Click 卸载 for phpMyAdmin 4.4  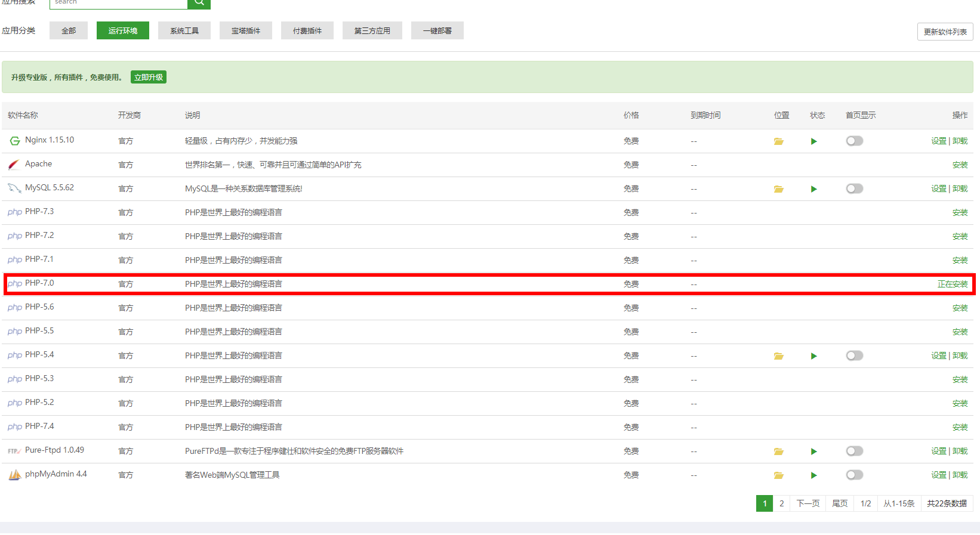tap(960, 475)
